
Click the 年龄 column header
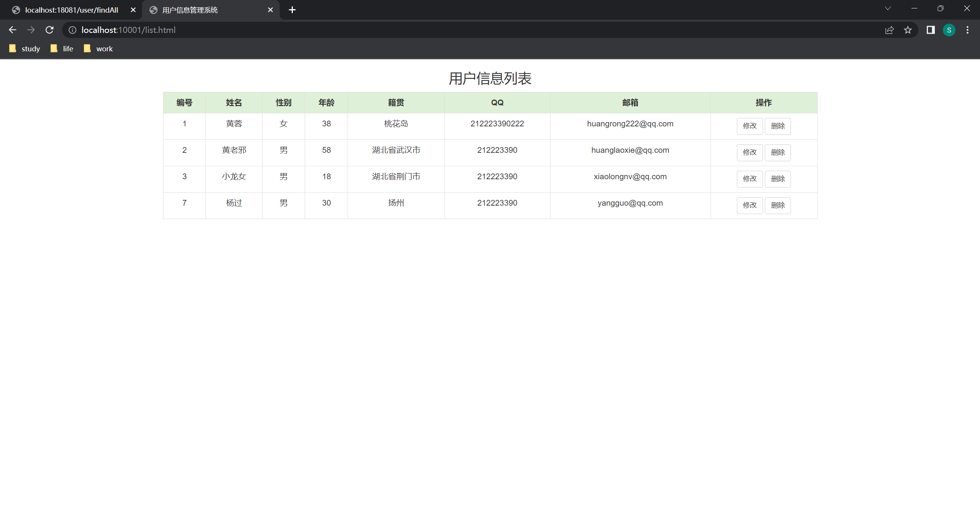click(x=326, y=103)
